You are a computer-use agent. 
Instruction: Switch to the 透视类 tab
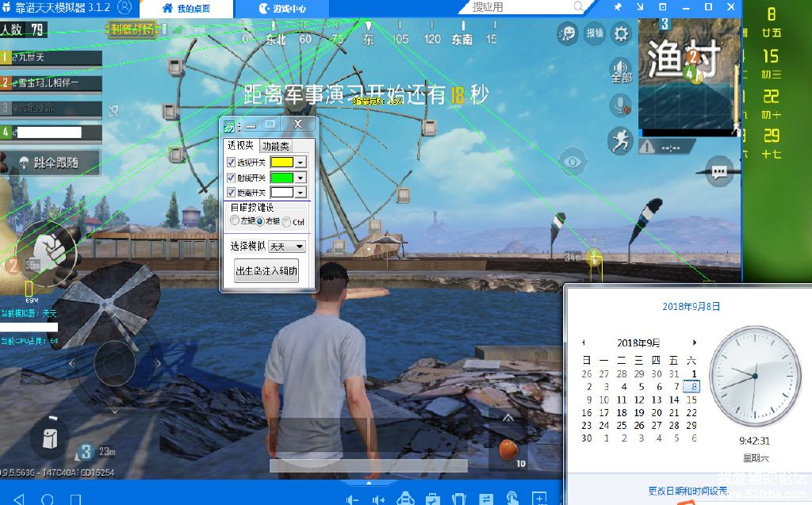[x=240, y=146]
